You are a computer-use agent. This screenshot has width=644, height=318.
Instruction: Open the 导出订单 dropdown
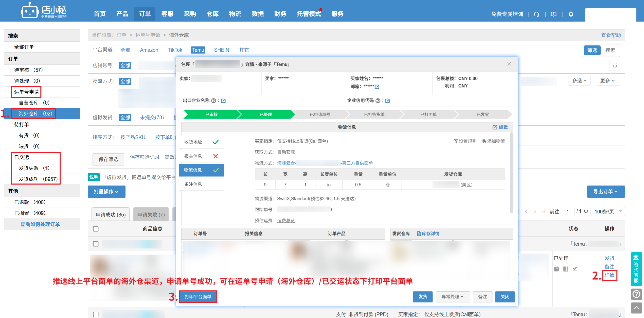point(605,192)
